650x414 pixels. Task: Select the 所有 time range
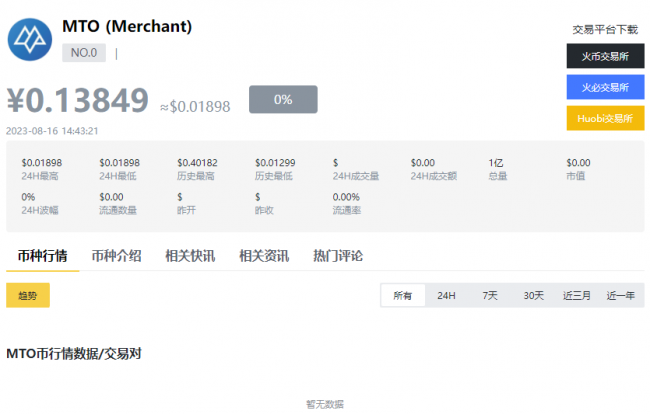403,295
